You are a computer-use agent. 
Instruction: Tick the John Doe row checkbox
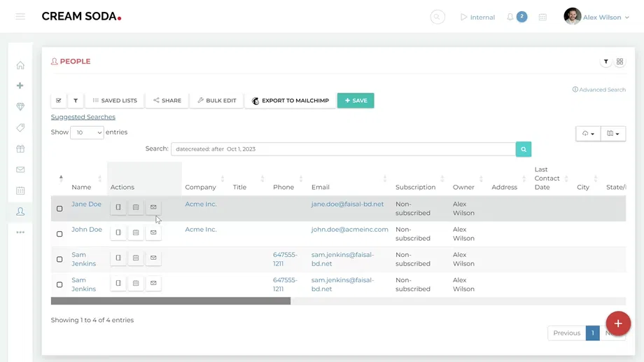click(59, 234)
